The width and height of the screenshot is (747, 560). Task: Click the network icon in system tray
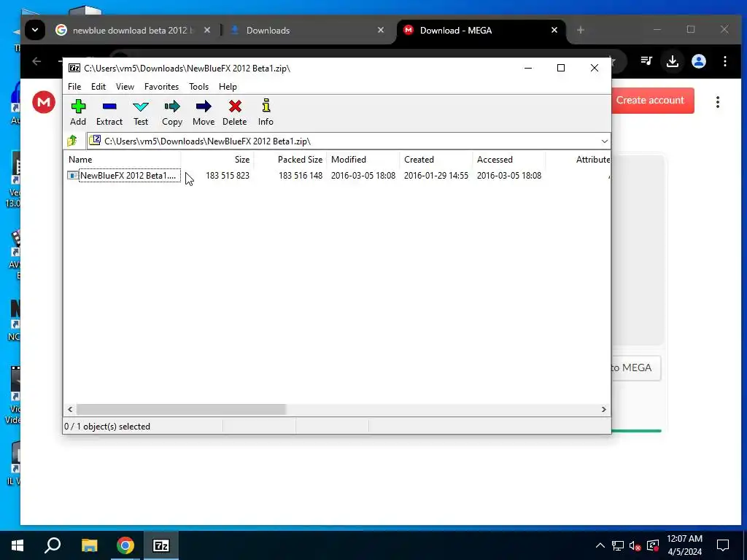click(x=617, y=545)
